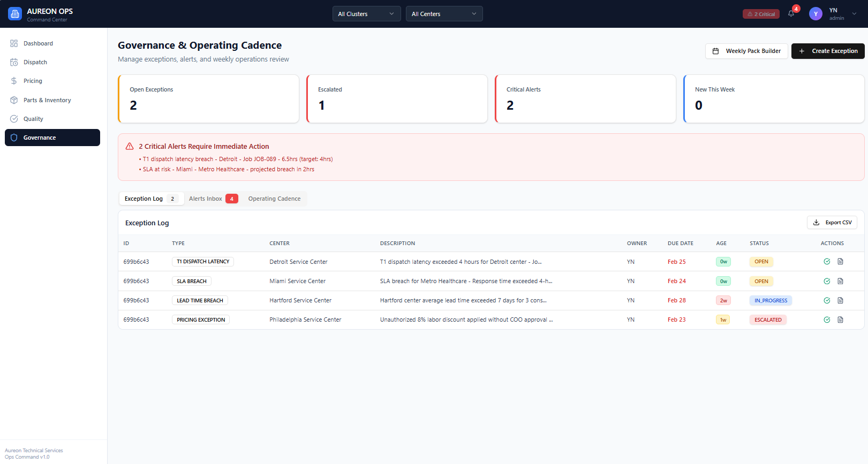Click the 2w age badge
This screenshot has height=464, width=868.
(x=723, y=300)
